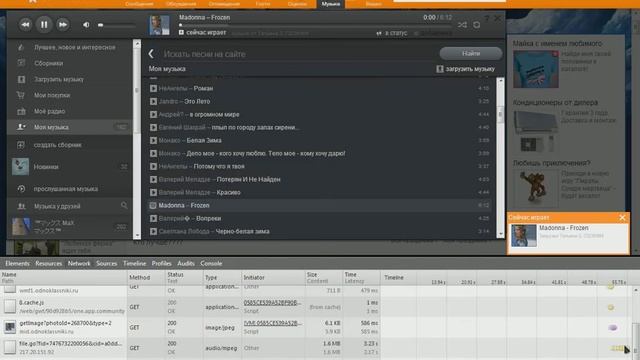Mute the player volume speaker icon

pos(86,25)
